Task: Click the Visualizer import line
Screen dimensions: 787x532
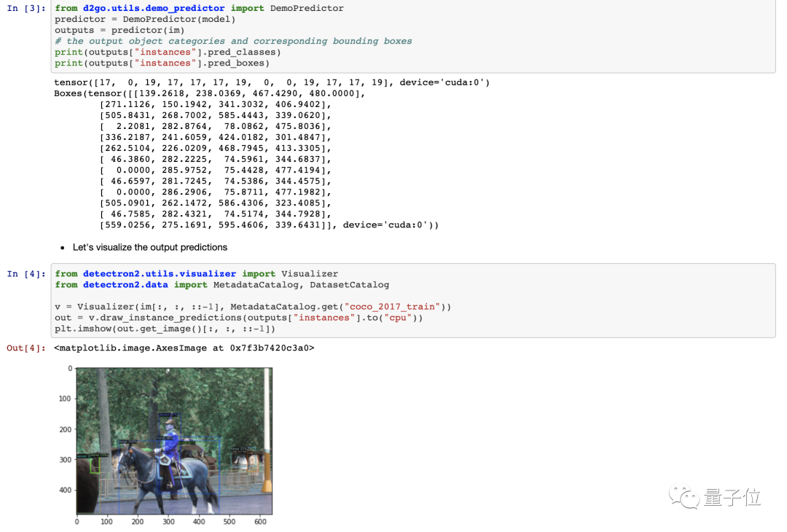Action: click(x=197, y=274)
